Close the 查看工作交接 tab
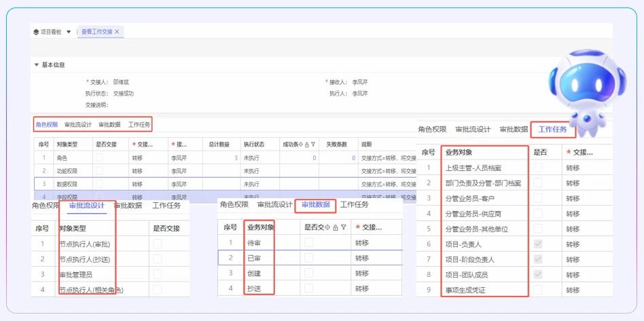Viewport: 644px width, 321px height. point(118,32)
